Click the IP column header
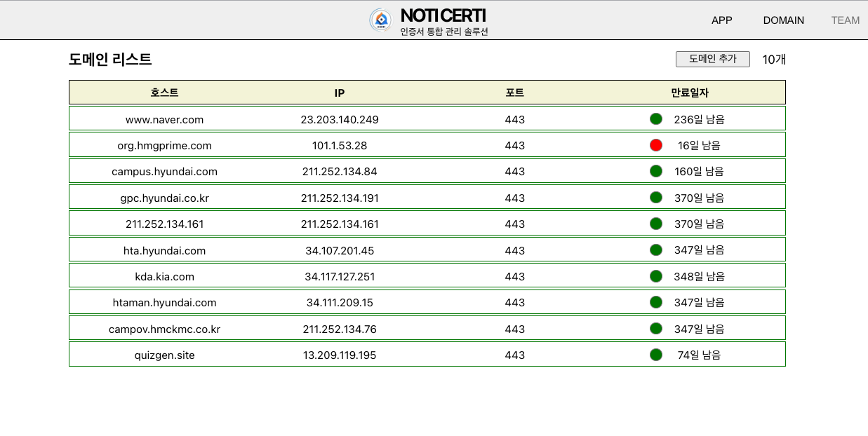Screen dimensions: 868x436 point(340,93)
